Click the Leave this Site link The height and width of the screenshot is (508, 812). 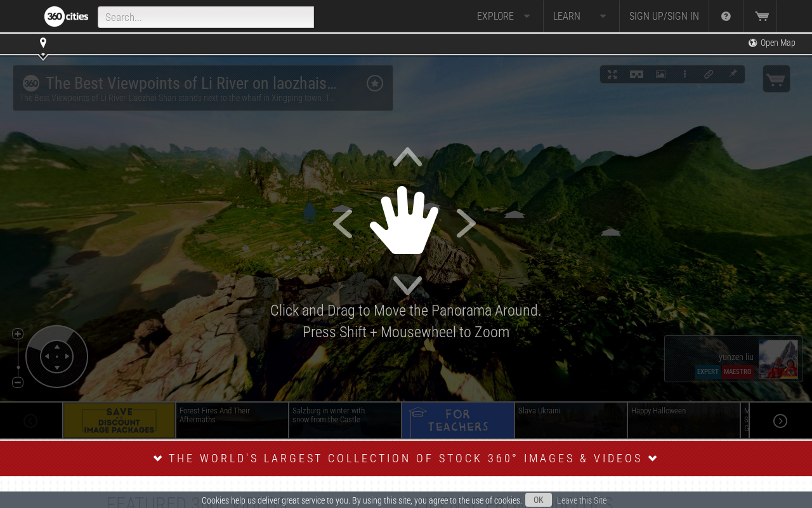click(582, 500)
